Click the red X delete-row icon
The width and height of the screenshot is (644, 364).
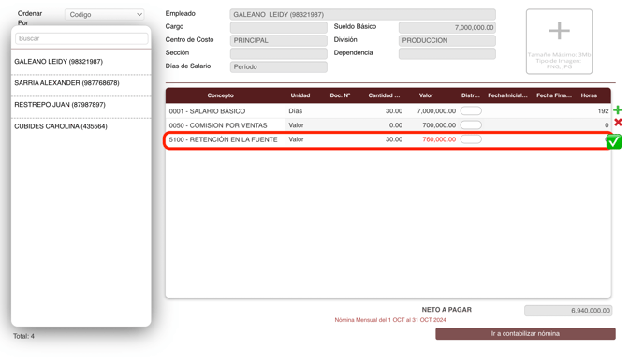pyautogui.click(x=618, y=123)
